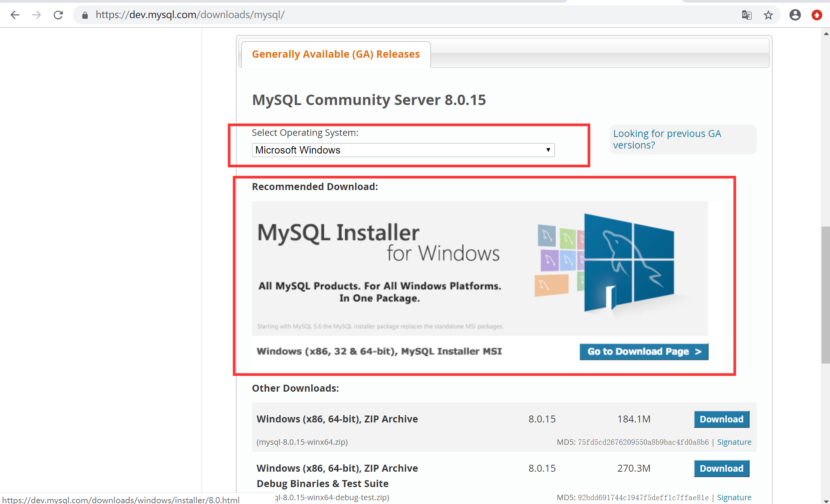Screen dimensions: 830x504
Task: Open Signature link for mysql-8.0.15-winx64.zip
Action: pyautogui.click(x=734, y=442)
